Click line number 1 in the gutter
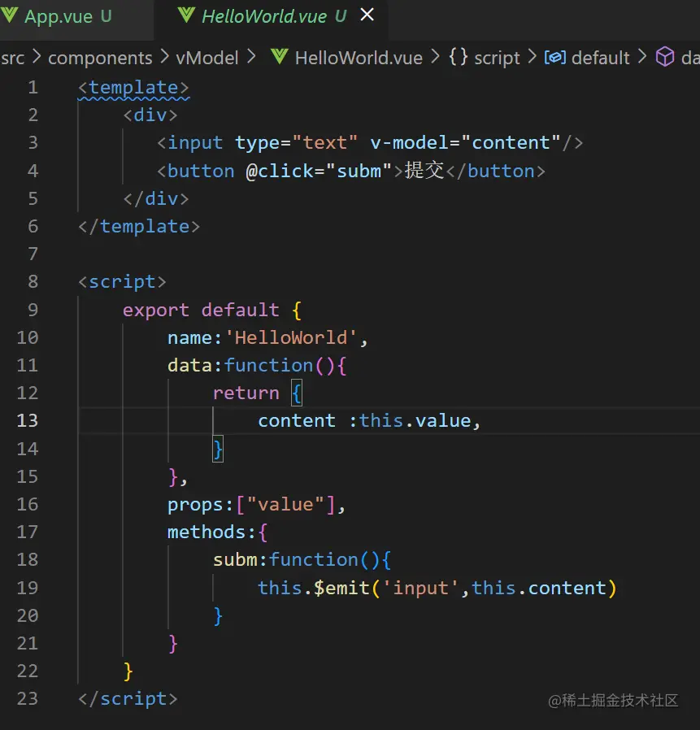 33,88
